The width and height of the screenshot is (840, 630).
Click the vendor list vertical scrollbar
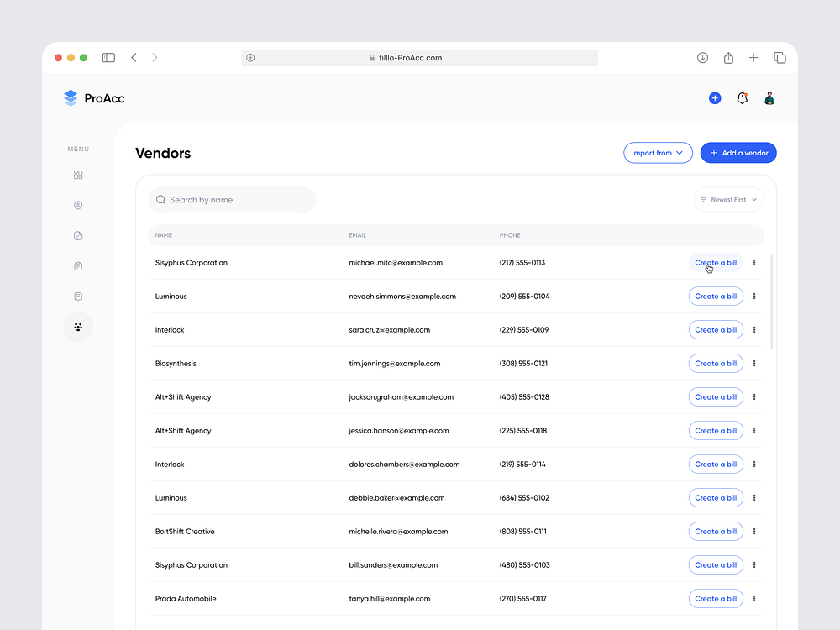[771, 302]
